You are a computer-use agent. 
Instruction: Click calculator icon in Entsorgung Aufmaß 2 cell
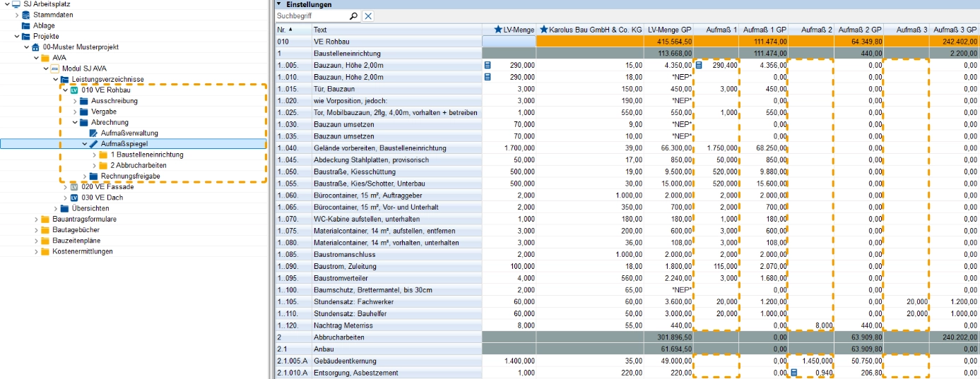click(794, 373)
